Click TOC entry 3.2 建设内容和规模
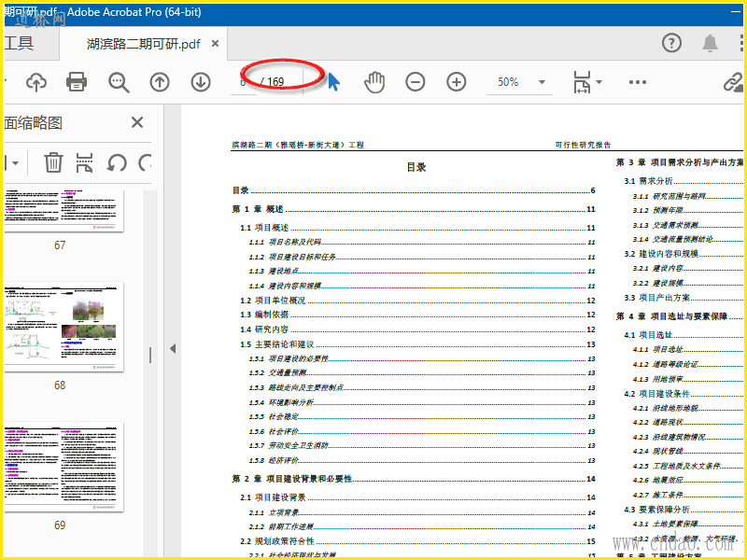The width and height of the screenshot is (747, 560). 684,254
